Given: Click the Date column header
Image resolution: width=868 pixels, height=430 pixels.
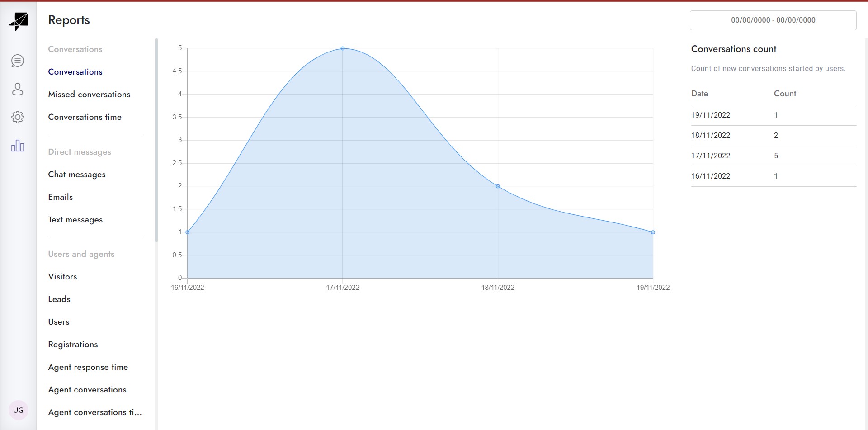Looking at the screenshot, I should (699, 94).
